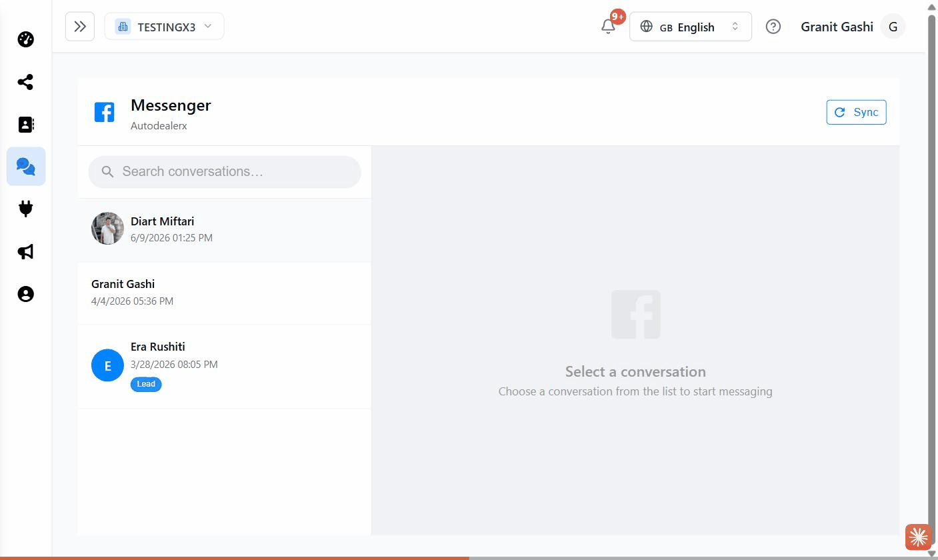Open the integrations plug sidebar icon

coord(26,209)
